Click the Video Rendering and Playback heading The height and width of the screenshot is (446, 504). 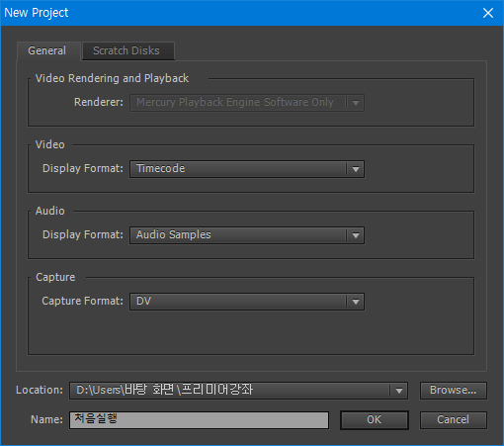112,78
